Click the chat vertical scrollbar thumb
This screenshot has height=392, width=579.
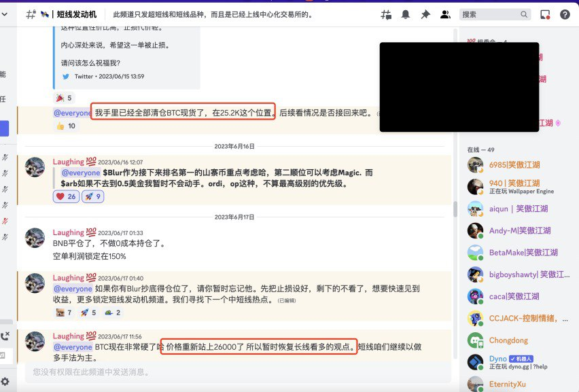pyautogui.click(x=455, y=209)
